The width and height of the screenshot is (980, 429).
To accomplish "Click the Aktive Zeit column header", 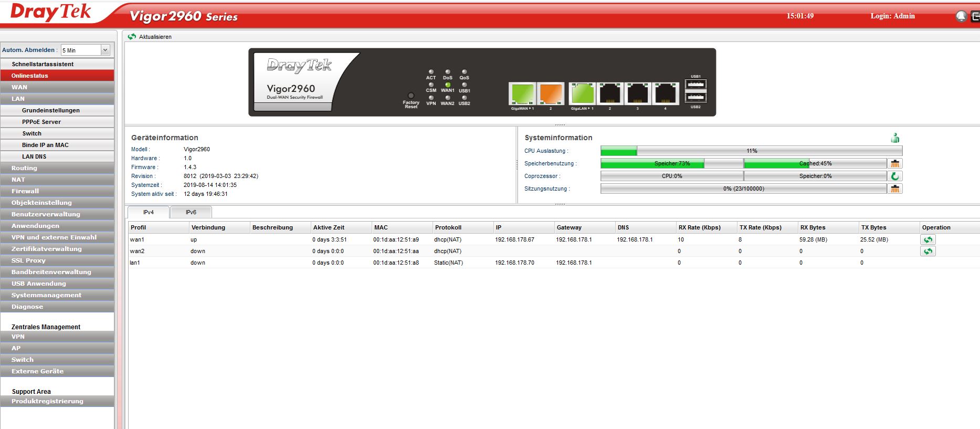I will [x=341, y=227].
